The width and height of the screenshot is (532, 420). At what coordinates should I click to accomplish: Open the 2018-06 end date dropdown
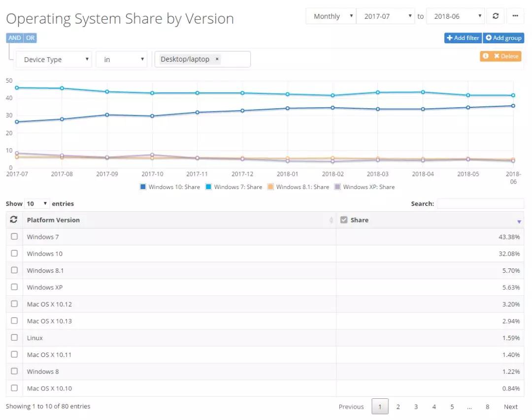[x=455, y=16]
